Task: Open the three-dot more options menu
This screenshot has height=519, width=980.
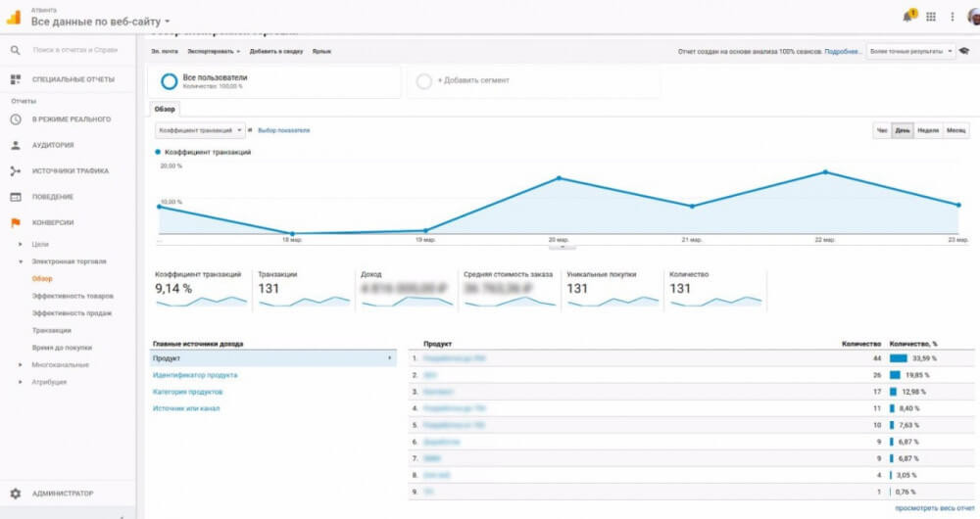Action: point(952,17)
